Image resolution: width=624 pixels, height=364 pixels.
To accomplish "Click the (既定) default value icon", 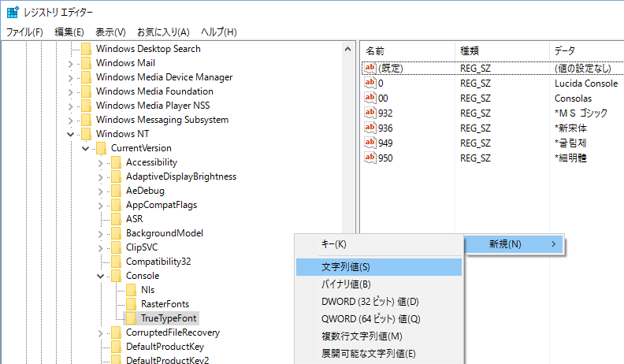I will pos(371,69).
